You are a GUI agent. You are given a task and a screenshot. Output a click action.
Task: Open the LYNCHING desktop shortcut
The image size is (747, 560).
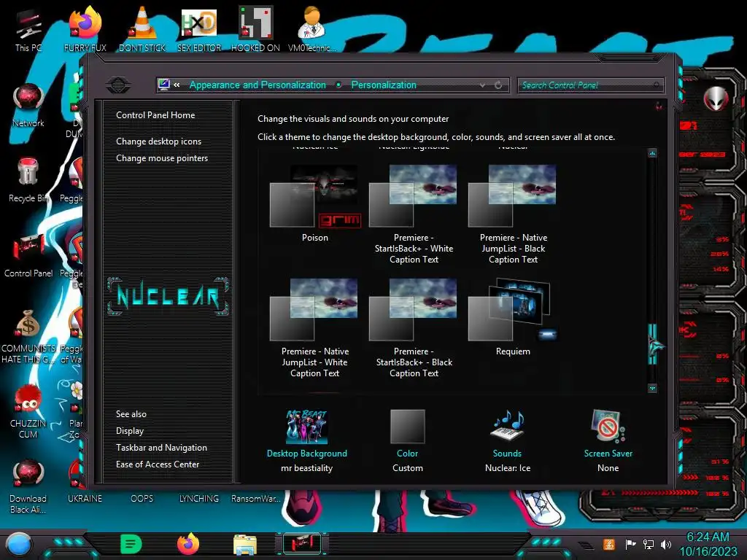(199, 499)
